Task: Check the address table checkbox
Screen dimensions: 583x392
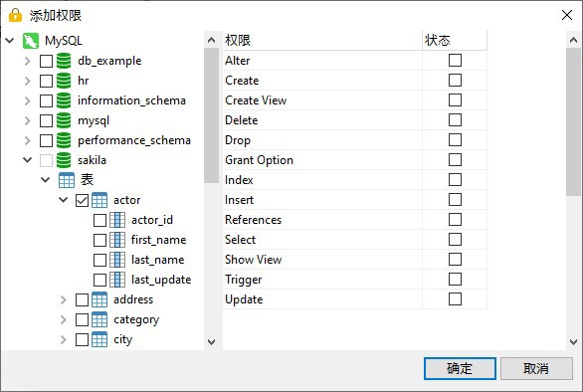Action: click(82, 299)
